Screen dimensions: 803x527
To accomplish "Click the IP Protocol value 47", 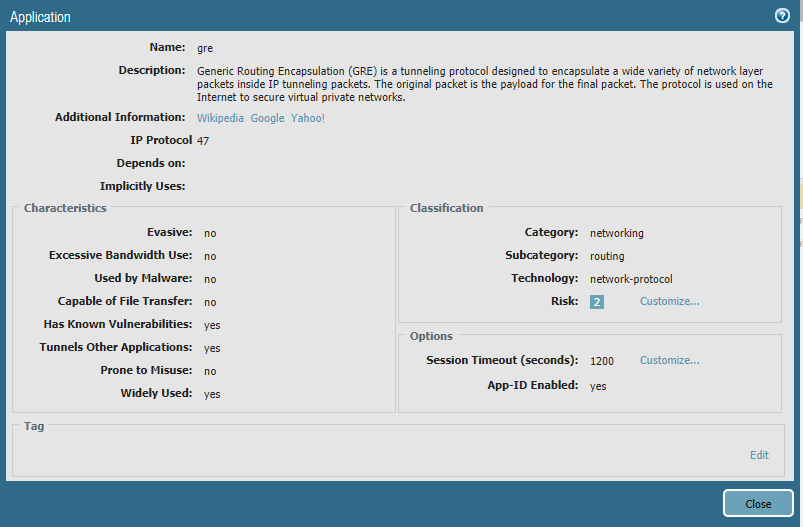I will coord(203,141).
